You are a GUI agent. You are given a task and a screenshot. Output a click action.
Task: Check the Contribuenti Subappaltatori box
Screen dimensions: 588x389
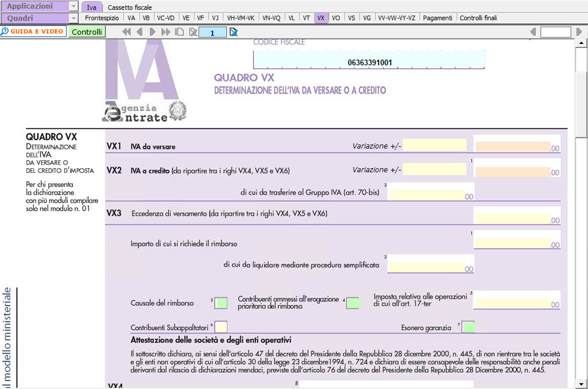coord(221,327)
